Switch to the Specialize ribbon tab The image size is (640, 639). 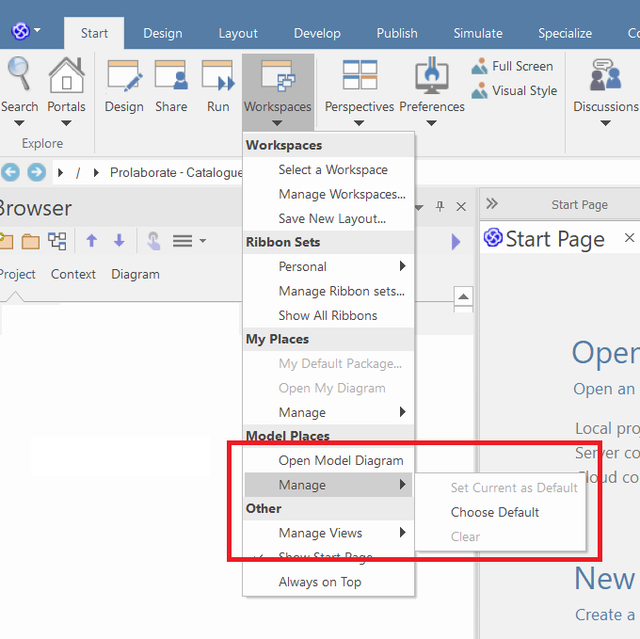565,33
